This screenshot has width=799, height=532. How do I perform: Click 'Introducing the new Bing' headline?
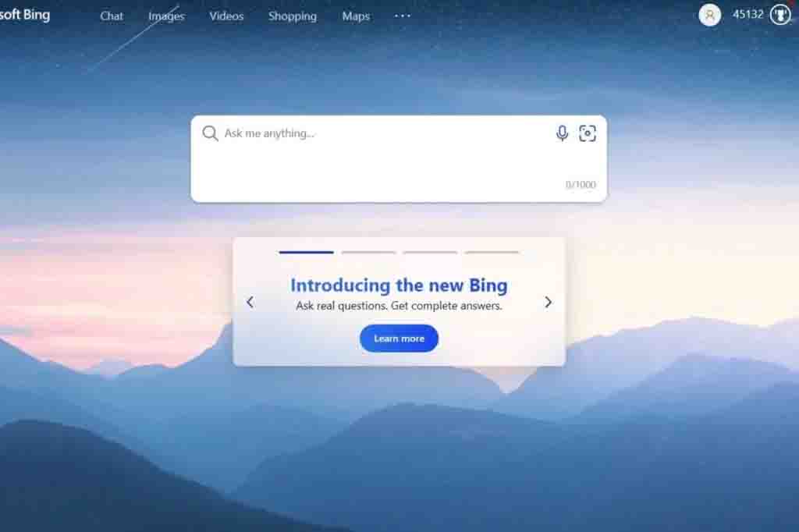(x=399, y=286)
